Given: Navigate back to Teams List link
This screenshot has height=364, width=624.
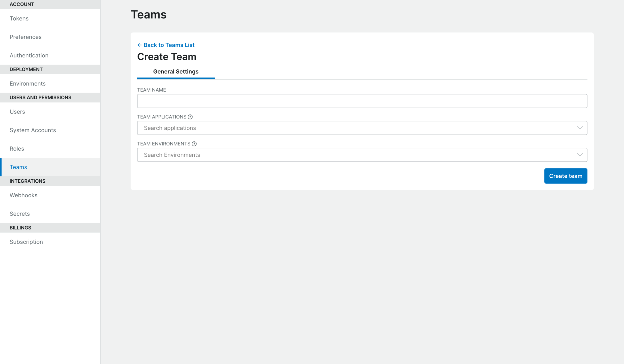Looking at the screenshot, I should tap(166, 45).
